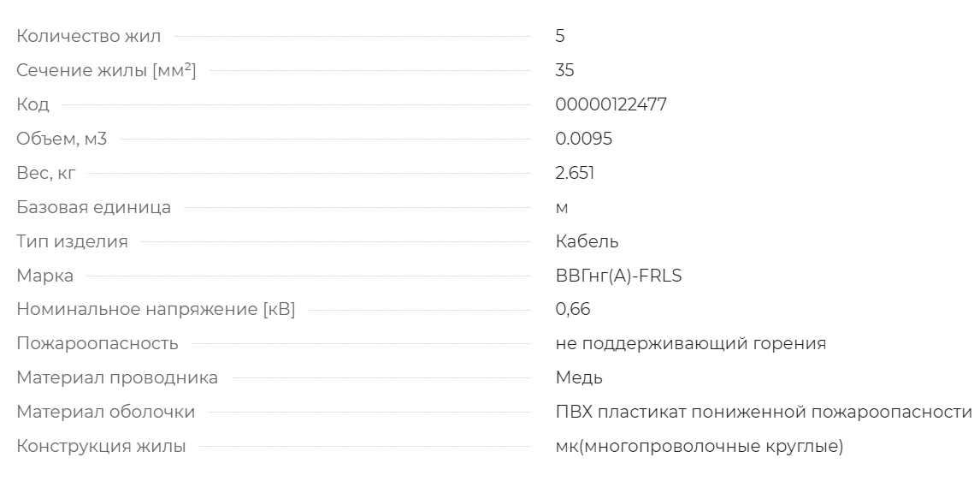
Task: Click the 'Сечение жилы [мм²]' label
Action: coord(106,71)
